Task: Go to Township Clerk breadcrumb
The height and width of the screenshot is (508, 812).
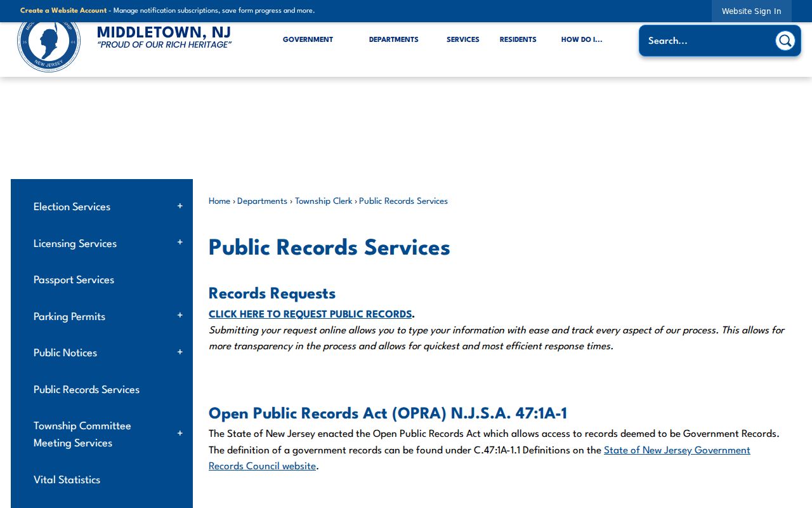Action: click(324, 201)
